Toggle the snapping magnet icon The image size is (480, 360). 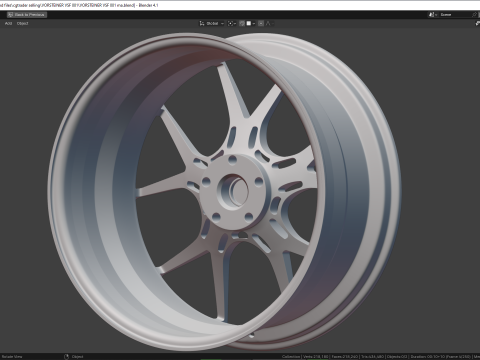[242, 23]
